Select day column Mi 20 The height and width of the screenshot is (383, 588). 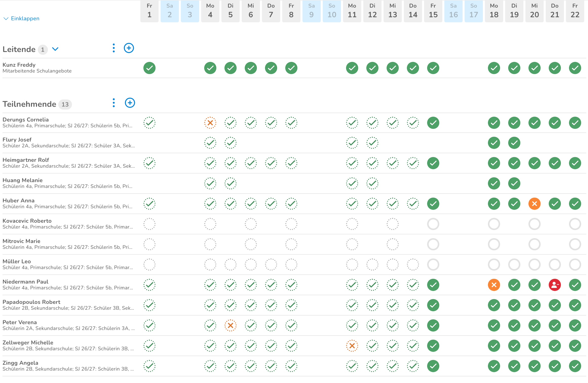point(535,11)
